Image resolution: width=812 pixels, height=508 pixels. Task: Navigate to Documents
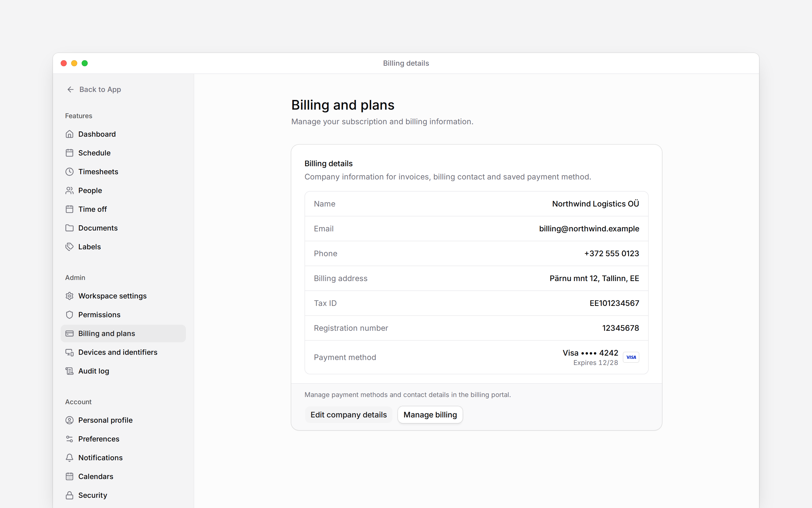[x=123, y=228]
